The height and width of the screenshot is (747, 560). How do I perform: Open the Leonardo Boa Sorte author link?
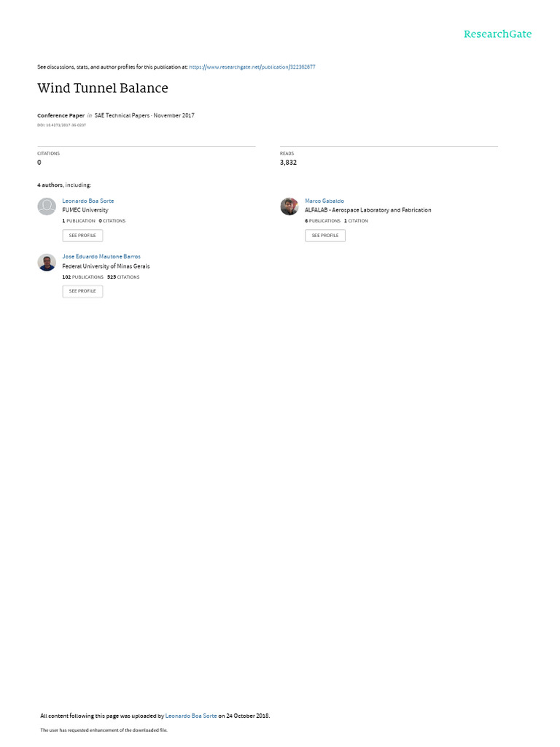(x=88, y=201)
